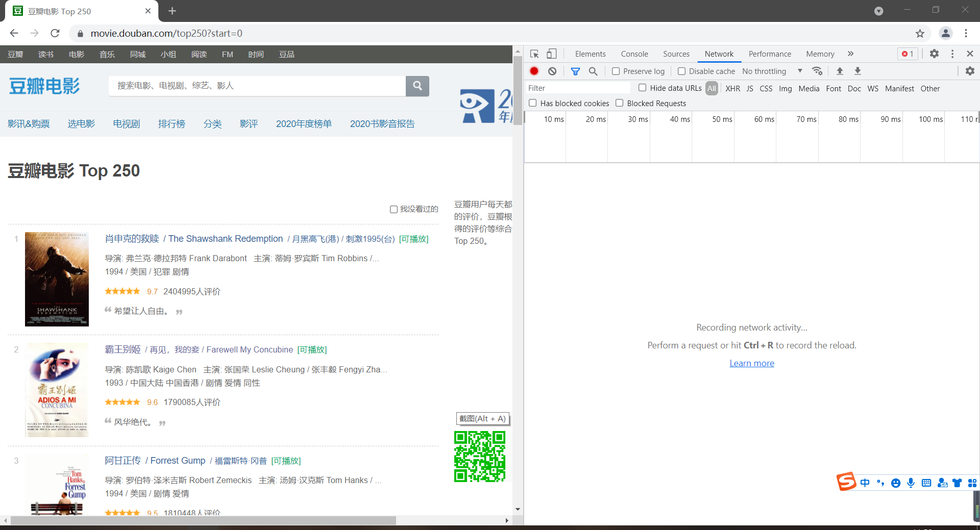Viewport: 980px width, 530px height.
Task: Open DevTools settings gear
Action: coord(934,54)
